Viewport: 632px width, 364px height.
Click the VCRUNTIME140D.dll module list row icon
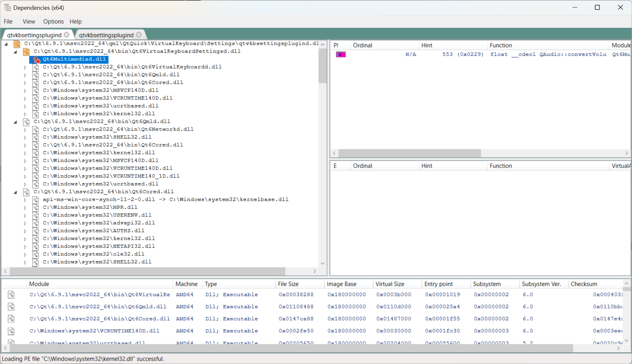(11, 331)
